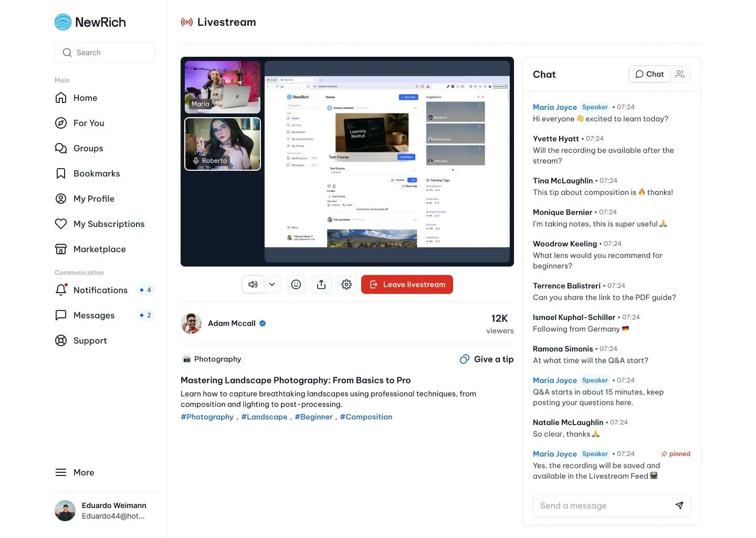This screenshot has width=756, height=538.
Task: Open Eduardo Weimann account profile
Action: click(x=105, y=511)
